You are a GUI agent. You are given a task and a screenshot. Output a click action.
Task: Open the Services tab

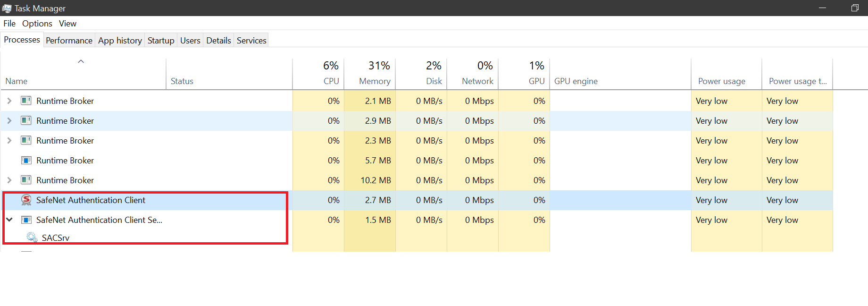(251, 41)
